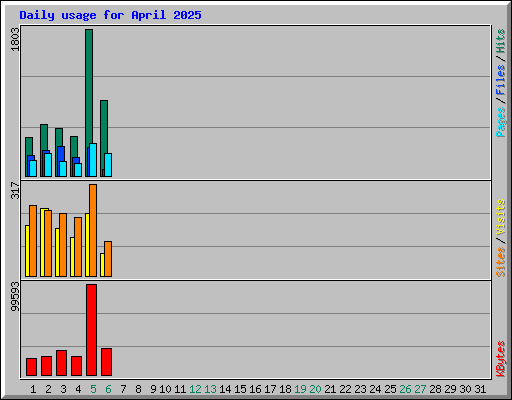The image size is (512, 400).
Task: Click the day 5 axis label
Action: (x=93, y=389)
